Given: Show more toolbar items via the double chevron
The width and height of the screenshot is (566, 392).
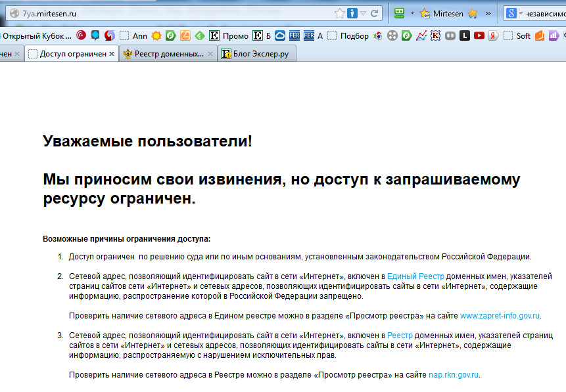Looking at the screenshot, I should pos(488,13).
